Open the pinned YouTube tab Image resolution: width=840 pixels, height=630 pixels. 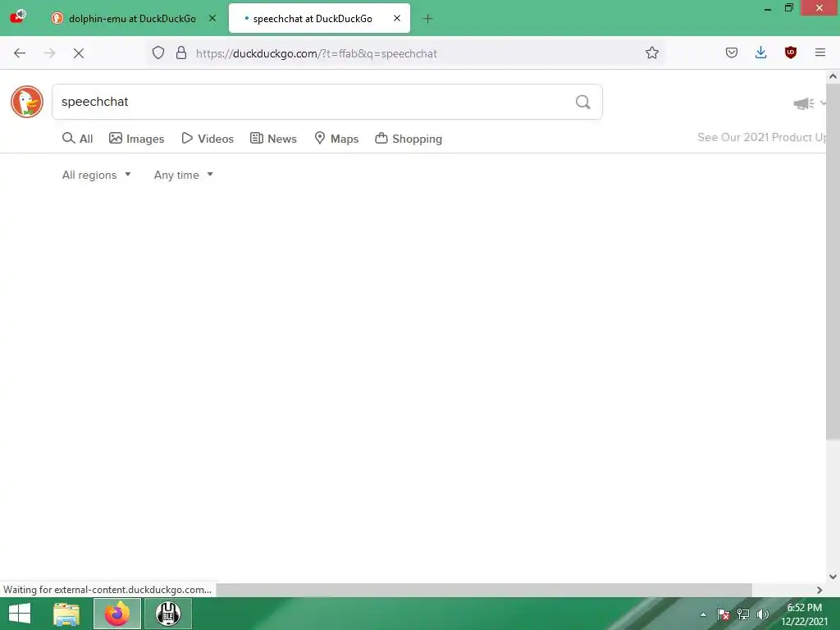[x=18, y=18]
